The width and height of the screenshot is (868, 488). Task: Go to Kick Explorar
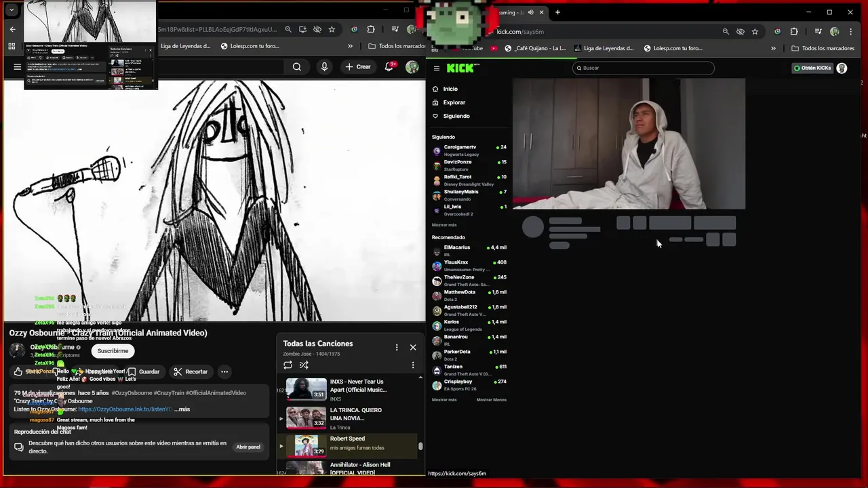point(454,102)
